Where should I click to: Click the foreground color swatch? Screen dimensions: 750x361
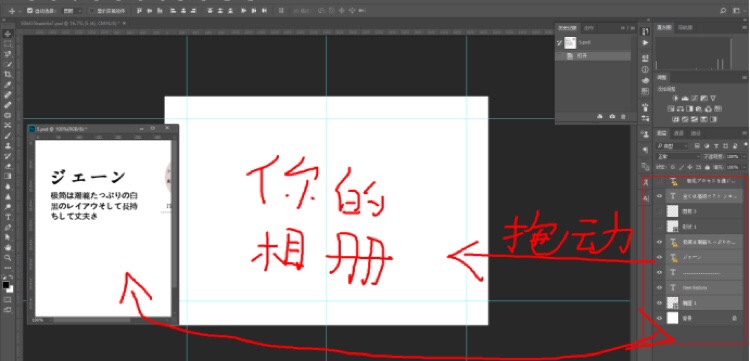pyautogui.click(x=6, y=285)
